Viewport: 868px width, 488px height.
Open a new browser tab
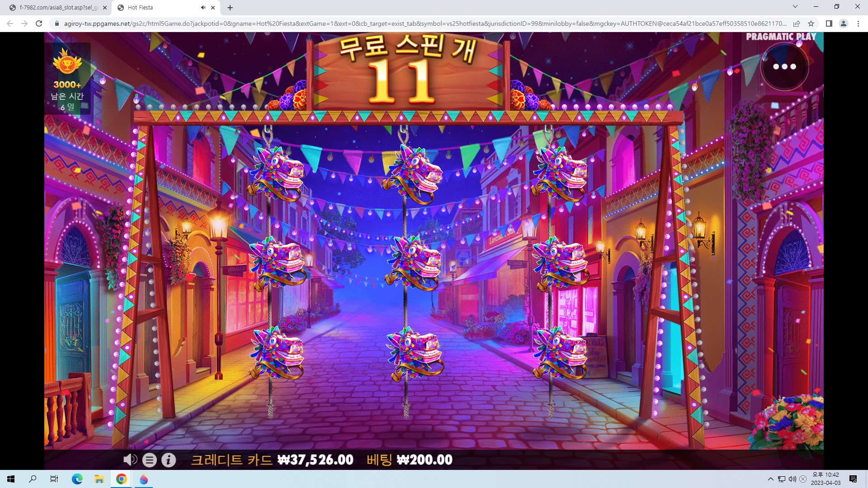pyautogui.click(x=230, y=8)
